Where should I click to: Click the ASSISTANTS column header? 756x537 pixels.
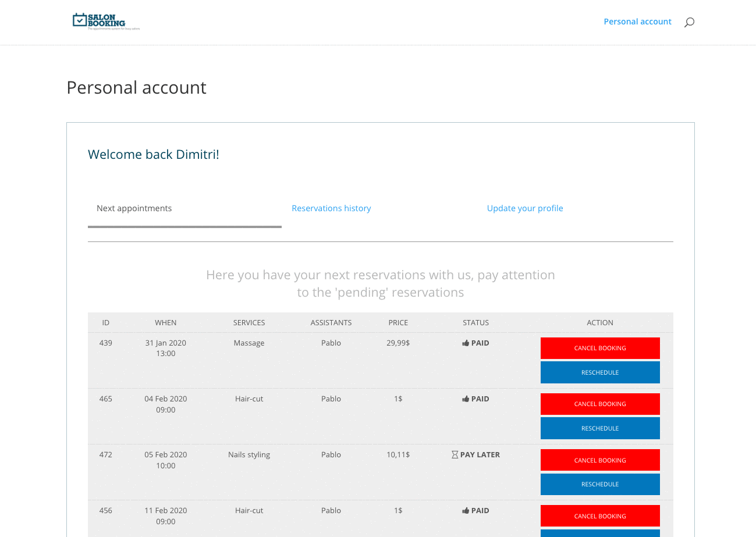pos(331,322)
